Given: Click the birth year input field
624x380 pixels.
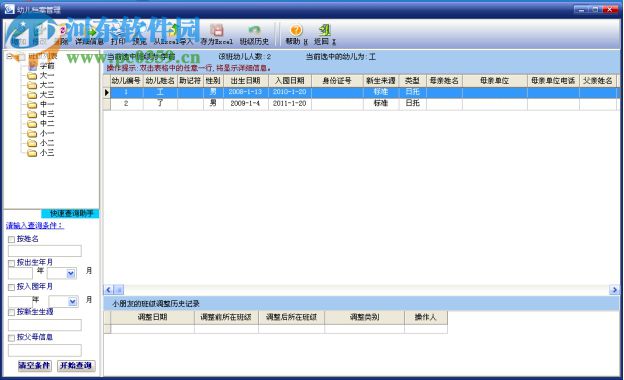Looking at the screenshot, I should 20,273.
